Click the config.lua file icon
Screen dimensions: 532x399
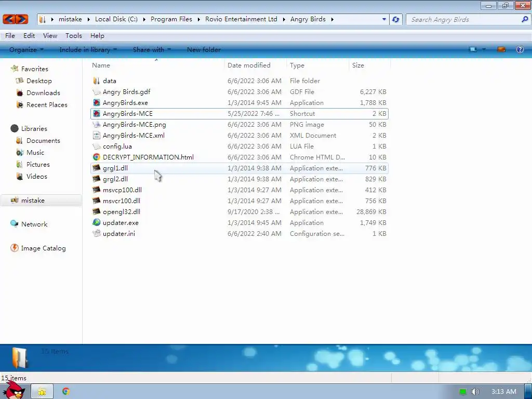(96, 146)
